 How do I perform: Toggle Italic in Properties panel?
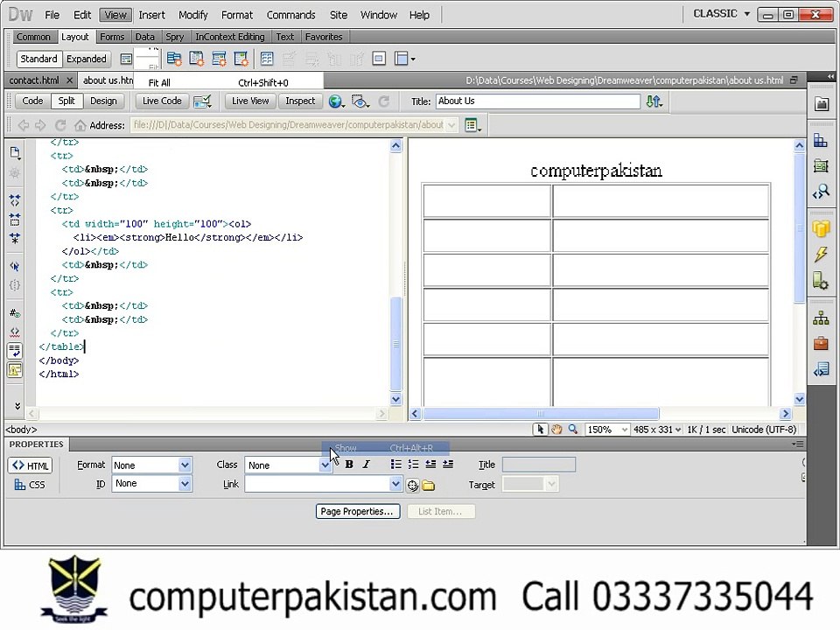367,465
